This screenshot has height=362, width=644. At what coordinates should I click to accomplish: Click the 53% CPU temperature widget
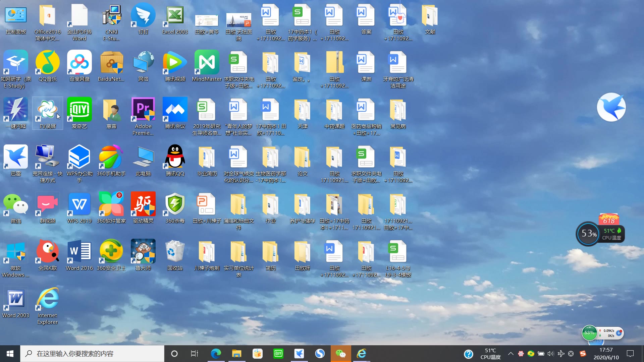tap(600, 233)
